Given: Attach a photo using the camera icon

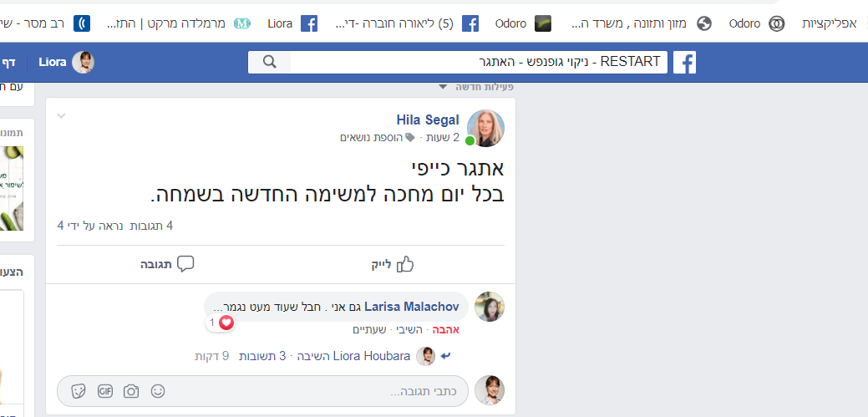Looking at the screenshot, I should click(x=131, y=392).
